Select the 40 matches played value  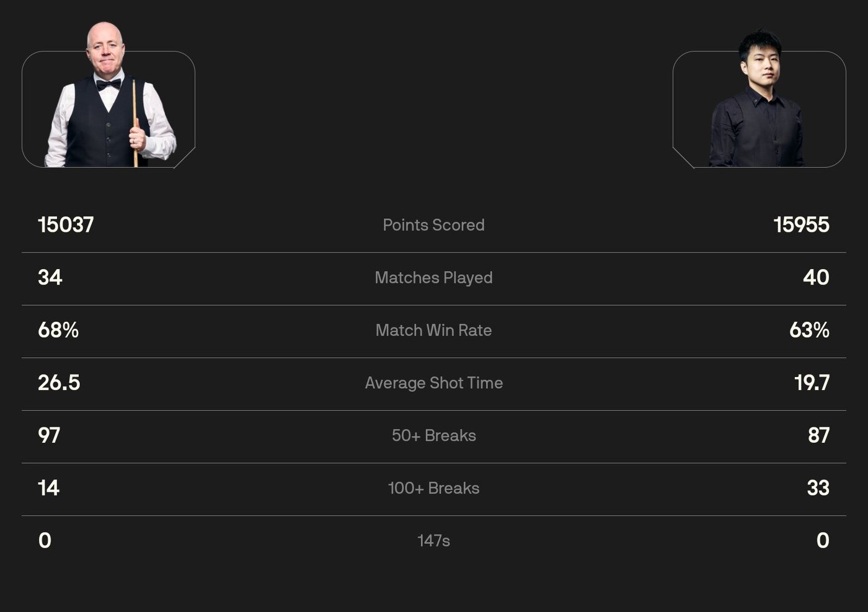coord(816,278)
